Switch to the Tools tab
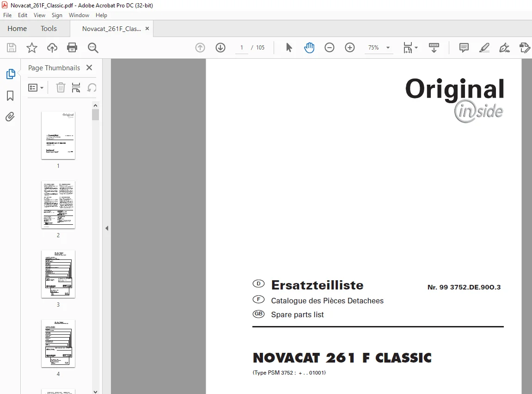This screenshot has width=532, height=394. pos(49,29)
